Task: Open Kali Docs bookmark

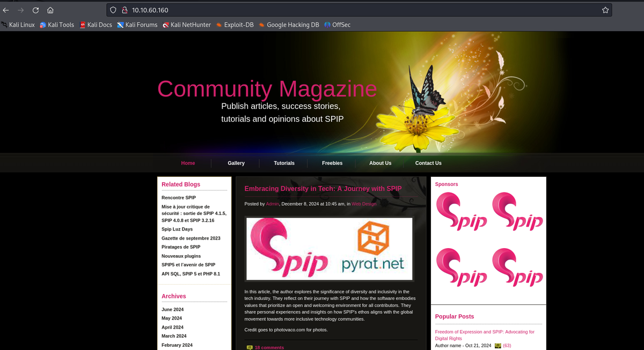Action: [x=96, y=25]
